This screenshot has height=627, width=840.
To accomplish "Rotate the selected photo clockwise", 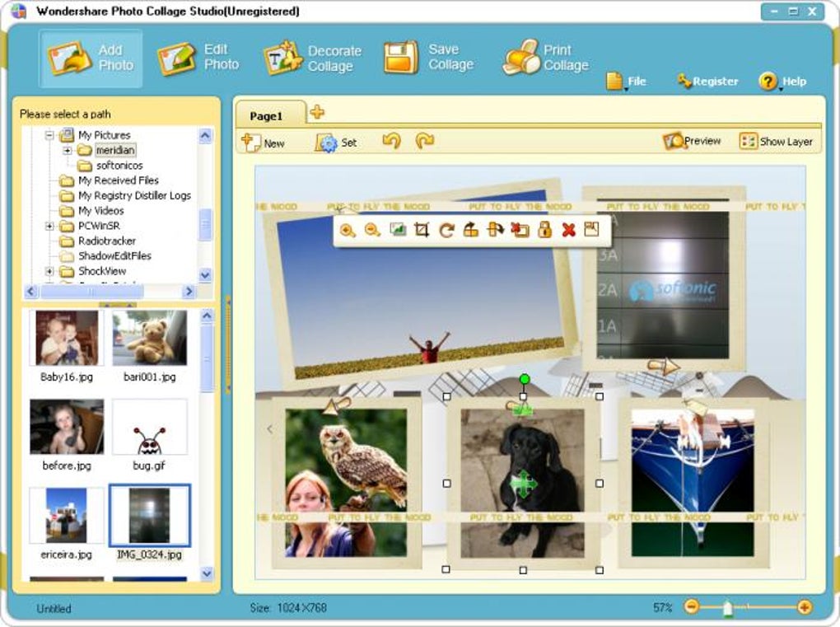I will coord(446,231).
